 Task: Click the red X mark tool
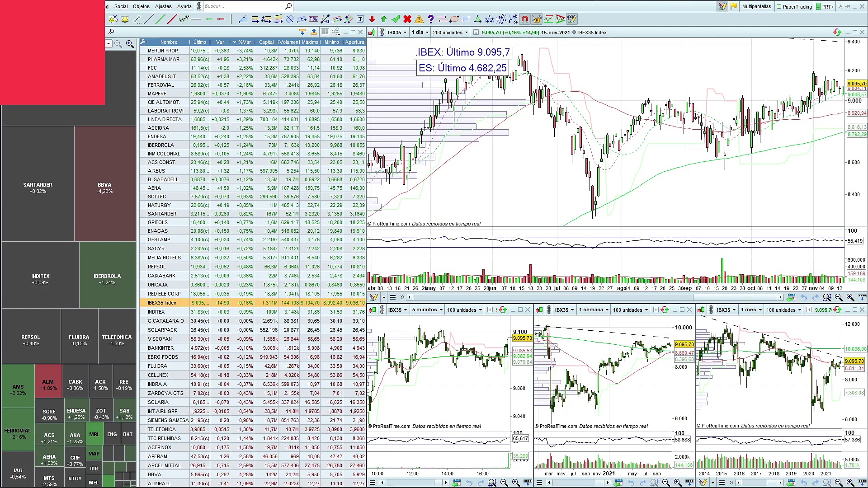(x=407, y=19)
